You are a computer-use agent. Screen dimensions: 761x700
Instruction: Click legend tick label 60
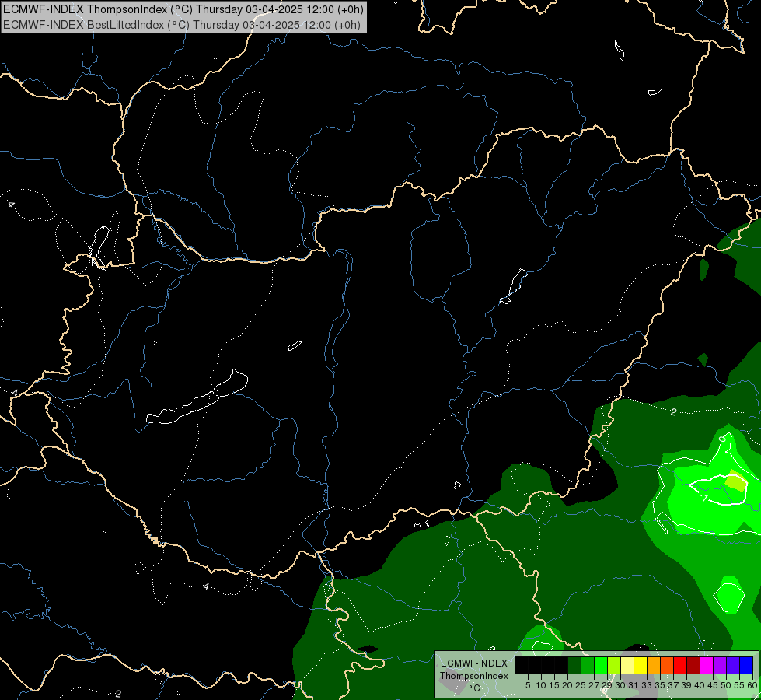point(752,685)
